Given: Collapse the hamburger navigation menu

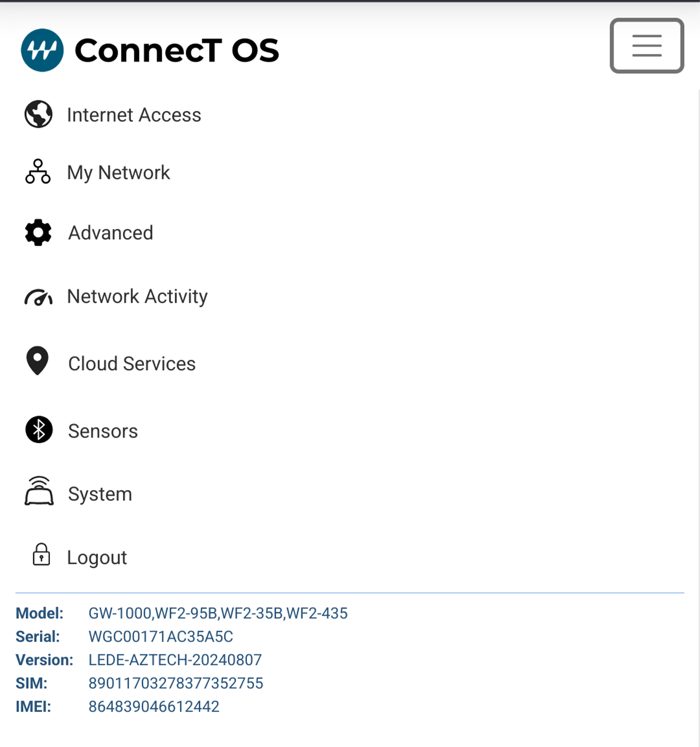Looking at the screenshot, I should tap(647, 46).
